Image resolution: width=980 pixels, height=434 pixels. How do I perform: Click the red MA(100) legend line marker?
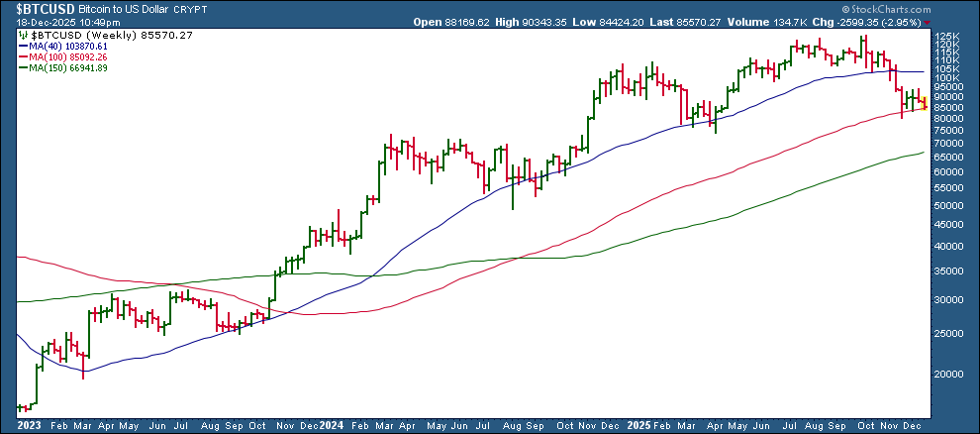point(22,56)
